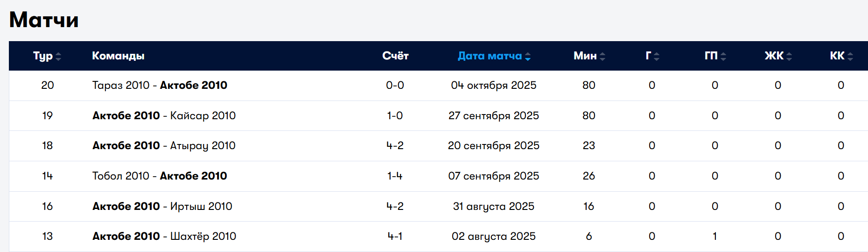This screenshot has width=868, height=252.
Task: Sort table by Тур column label
Action: coord(42,56)
